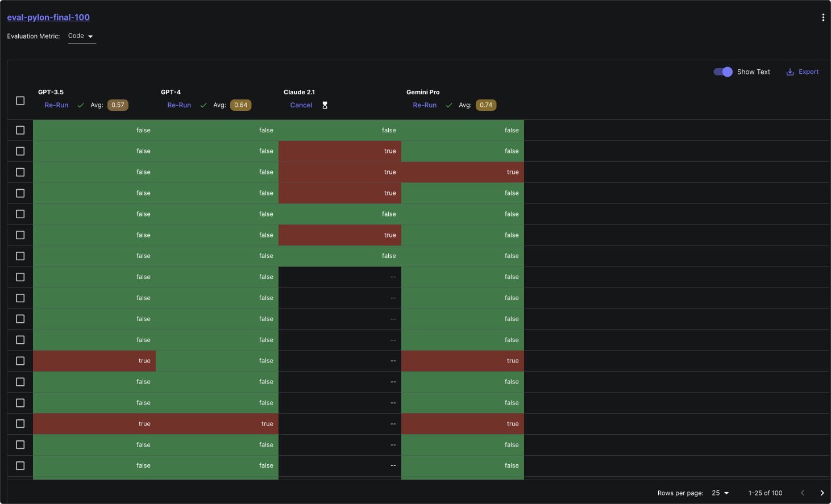The height and width of the screenshot is (504, 831).
Task: Click the Claude 2.1 column header
Action: 300,91
